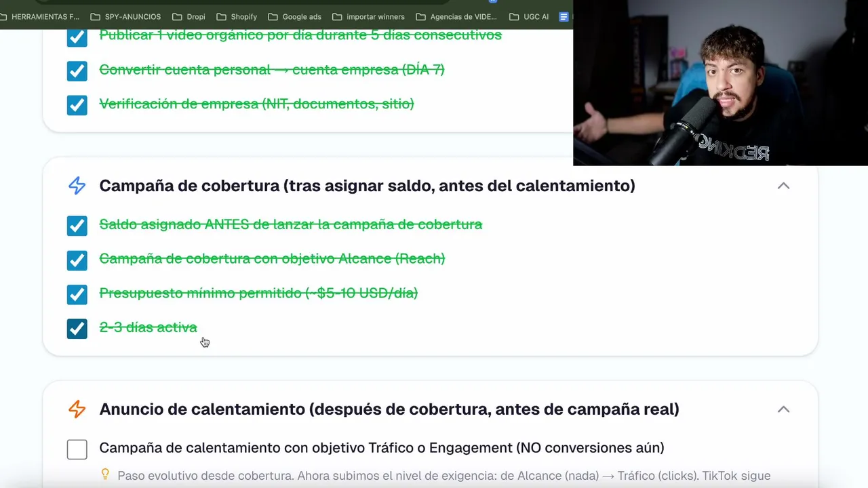Uncheck Publicar 1 video orgánico por día
Screen dimensions: 868x488
(x=77, y=37)
